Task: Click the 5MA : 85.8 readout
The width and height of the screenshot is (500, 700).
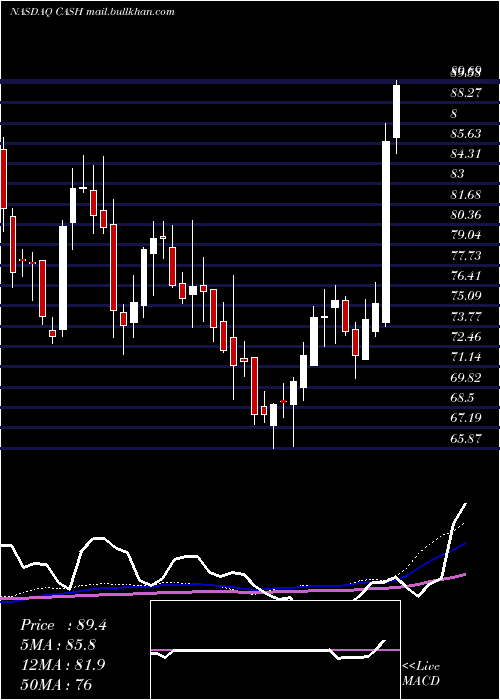Action: point(58,645)
